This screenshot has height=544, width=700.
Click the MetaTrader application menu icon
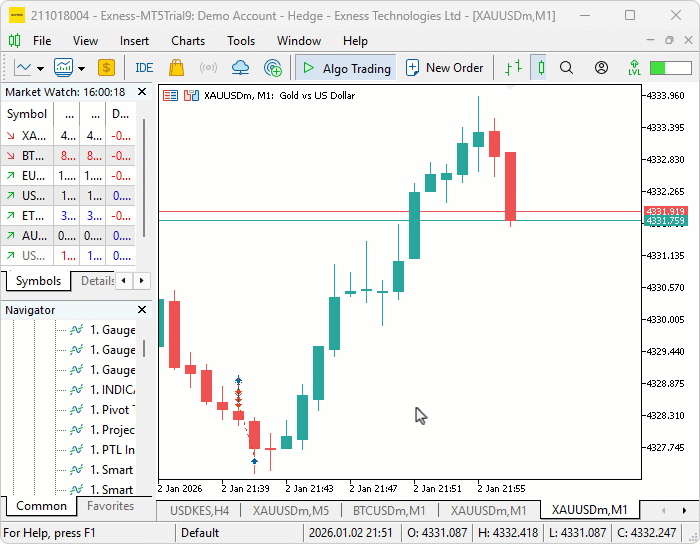pyautogui.click(x=14, y=41)
